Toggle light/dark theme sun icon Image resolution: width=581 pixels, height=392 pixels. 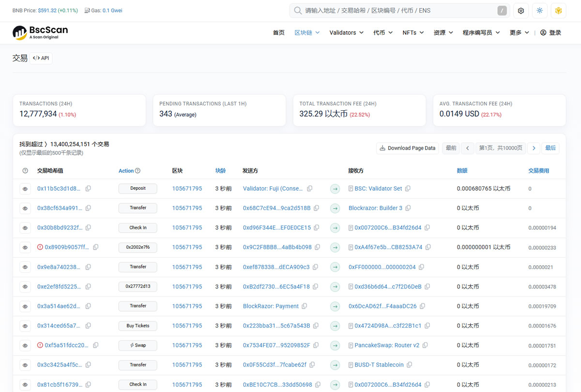click(540, 11)
